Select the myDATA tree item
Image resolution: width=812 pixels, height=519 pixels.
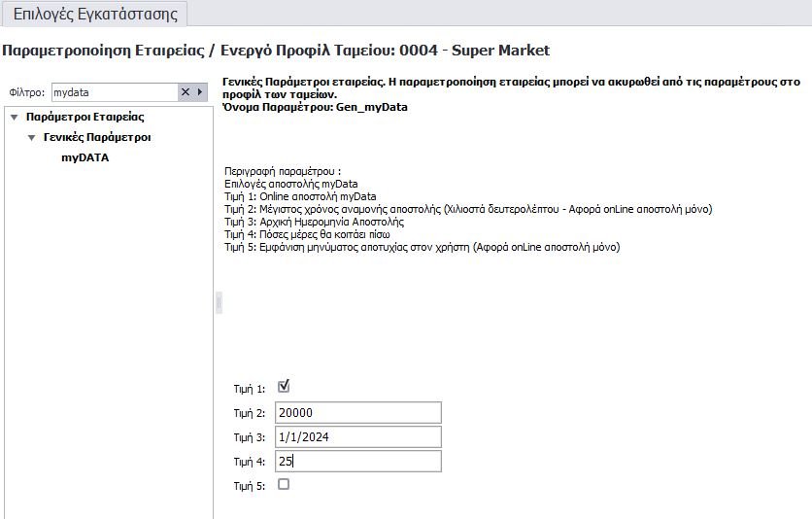[x=85, y=157]
